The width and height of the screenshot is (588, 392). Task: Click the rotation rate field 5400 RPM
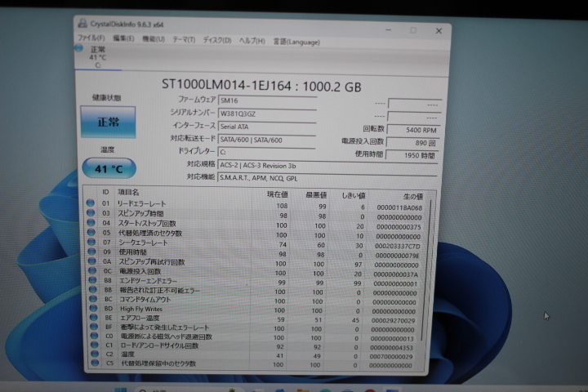pos(413,130)
